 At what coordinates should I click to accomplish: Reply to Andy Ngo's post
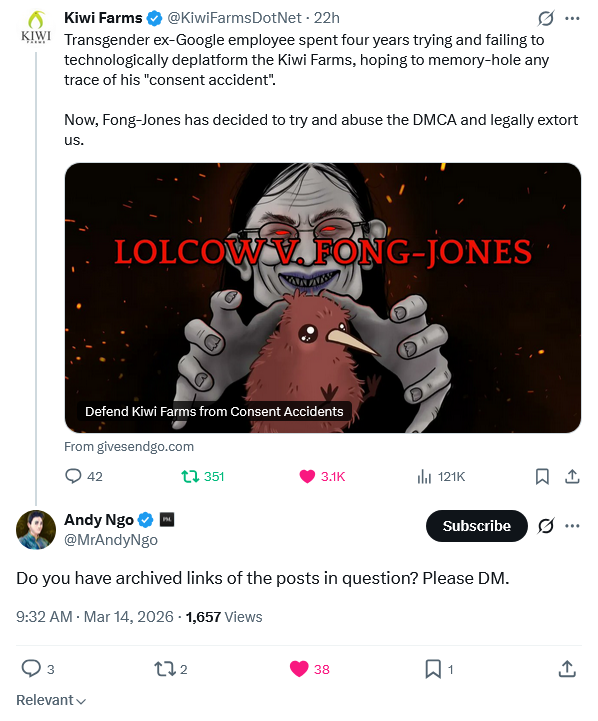tap(38, 669)
